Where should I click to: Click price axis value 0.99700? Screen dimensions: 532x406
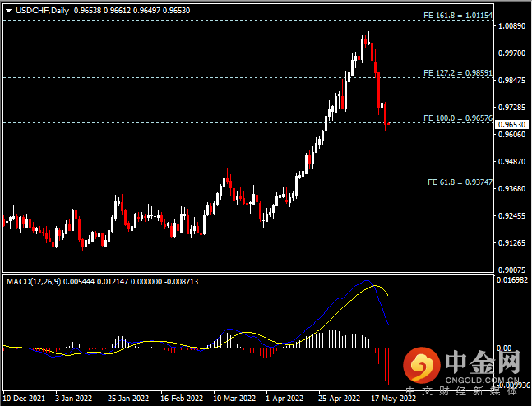(x=511, y=53)
